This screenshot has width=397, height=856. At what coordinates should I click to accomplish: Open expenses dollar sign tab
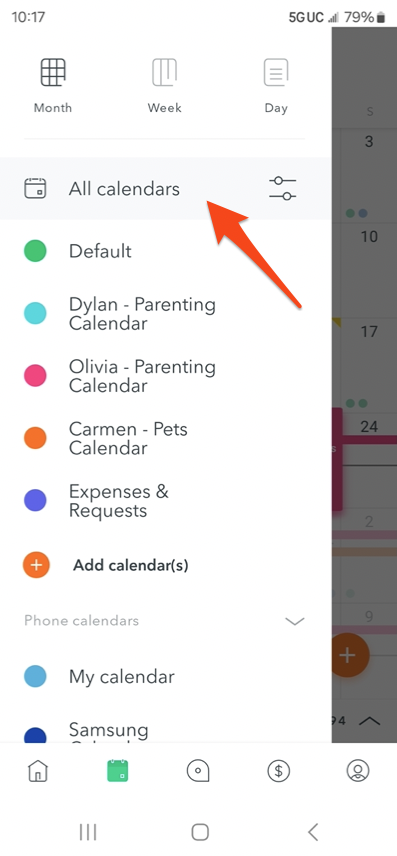click(x=279, y=771)
